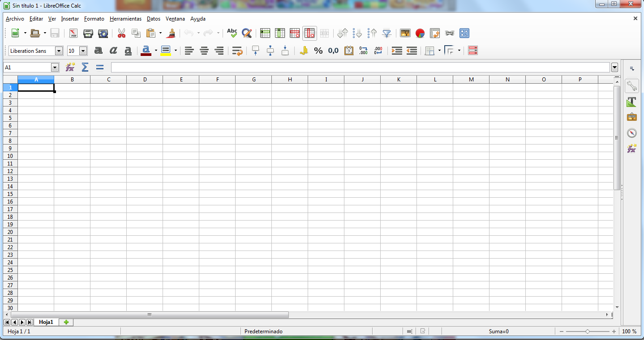Open the Navigator compass icon in the sidebar
The image size is (644, 340).
631,133
